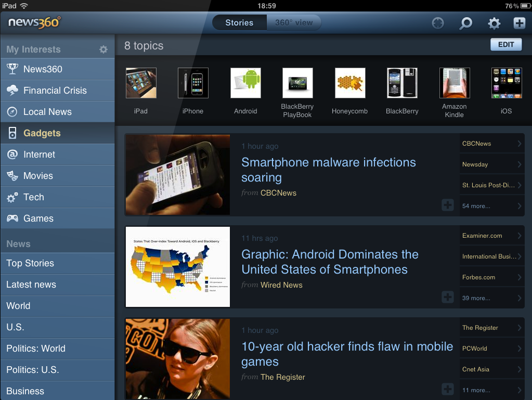The image size is (532, 400).
Task: Tap the Local News compass icon
Action: click(12, 112)
